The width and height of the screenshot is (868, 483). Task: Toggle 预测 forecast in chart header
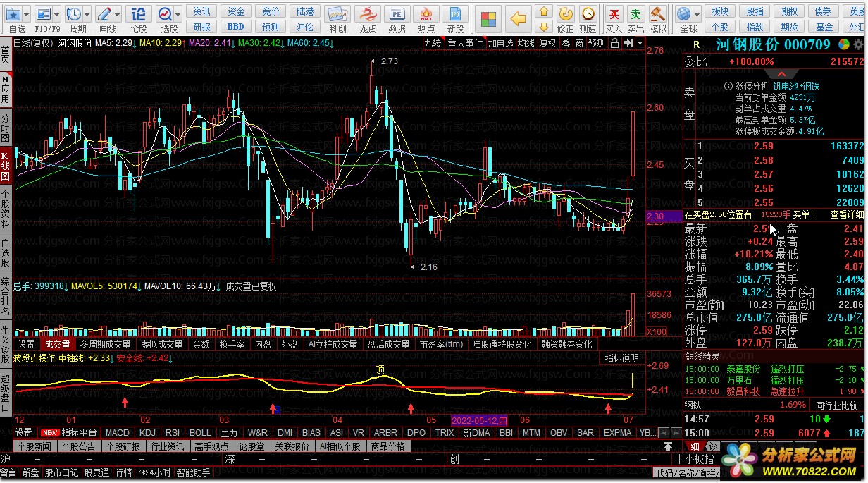(597, 43)
